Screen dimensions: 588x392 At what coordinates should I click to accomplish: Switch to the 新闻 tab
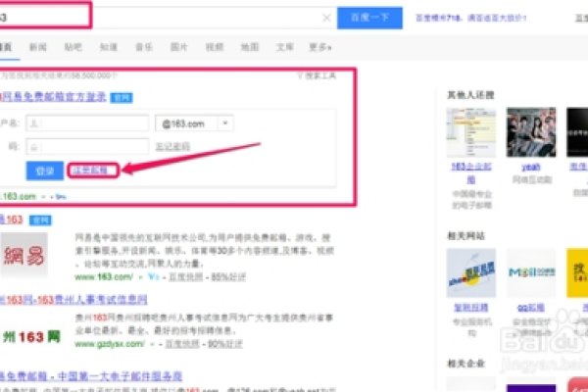click(x=38, y=47)
